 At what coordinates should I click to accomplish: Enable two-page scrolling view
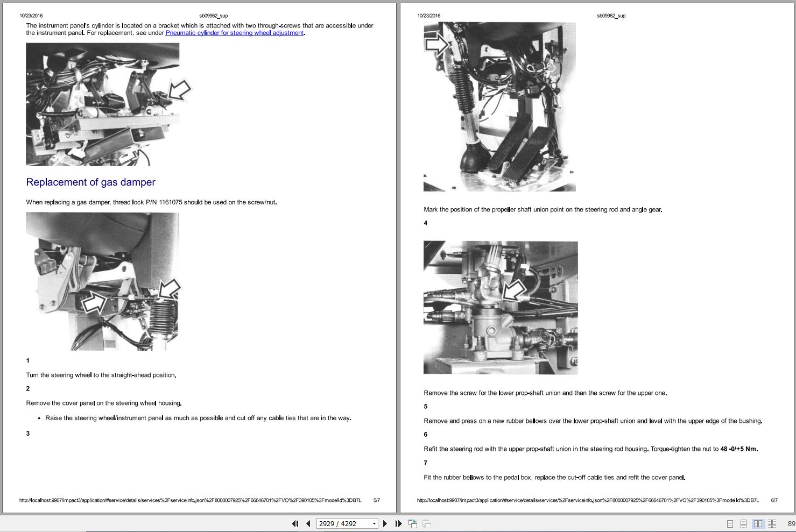click(x=772, y=523)
